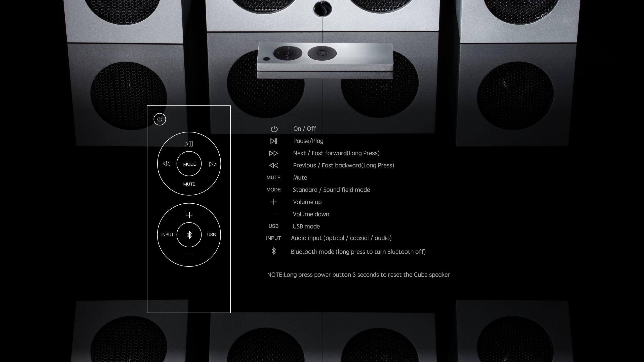The width and height of the screenshot is (644, 362).
Task: Expand Bluetooth mode settings
Action: click(x=273, y=251)
